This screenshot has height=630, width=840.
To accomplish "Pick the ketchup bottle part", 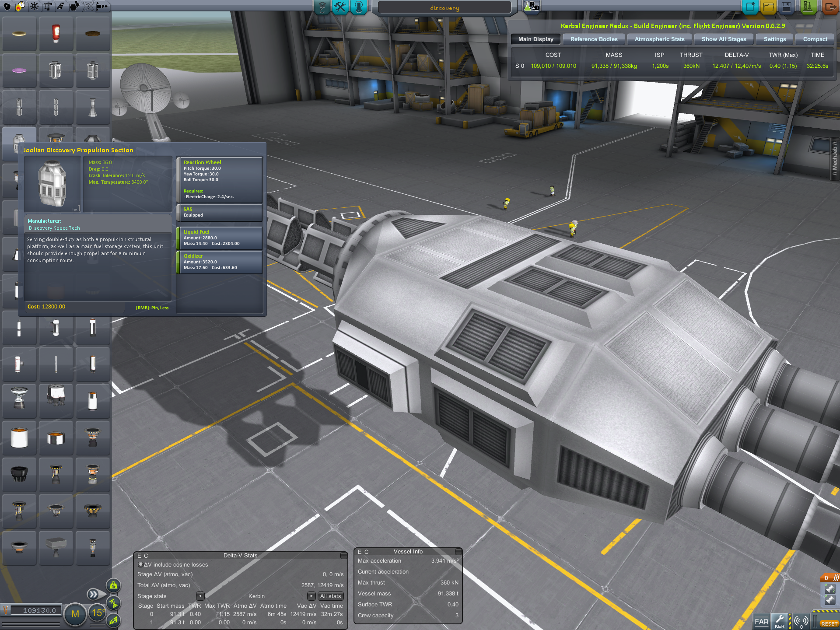I will pos(56,34).
